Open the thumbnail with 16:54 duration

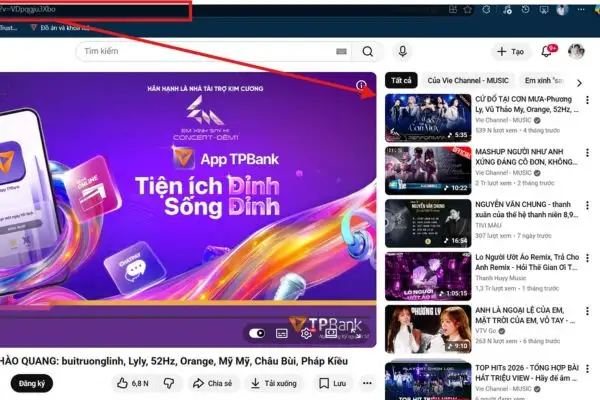click(x=428, y=224)
